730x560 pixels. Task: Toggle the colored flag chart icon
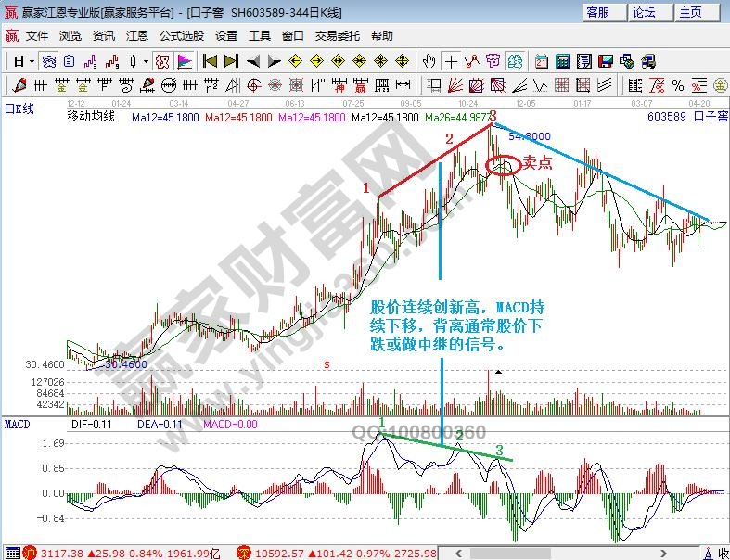click(x=185, y=61)
